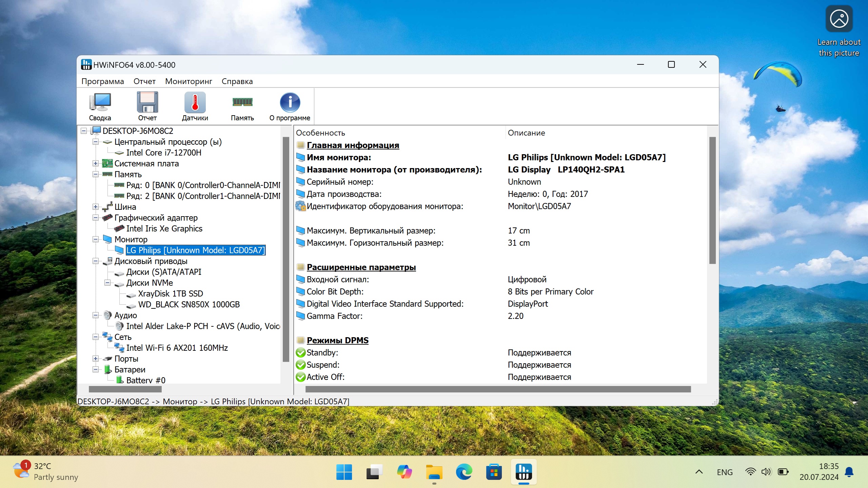The image size is (868, 488).
Task: Select Intel Core i7-12700H in tree
Action: coord(164,152)
